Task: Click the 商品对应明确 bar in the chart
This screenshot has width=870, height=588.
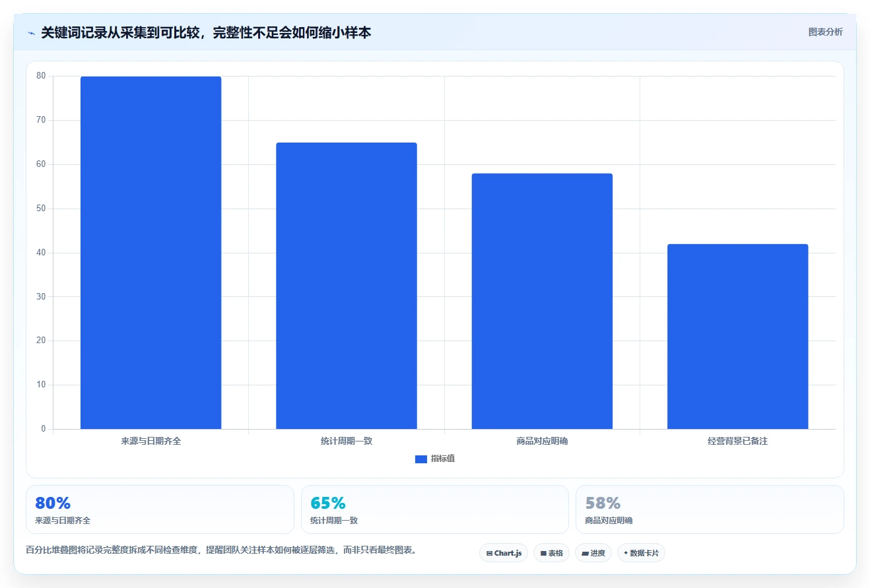Action: pos(542,301)
